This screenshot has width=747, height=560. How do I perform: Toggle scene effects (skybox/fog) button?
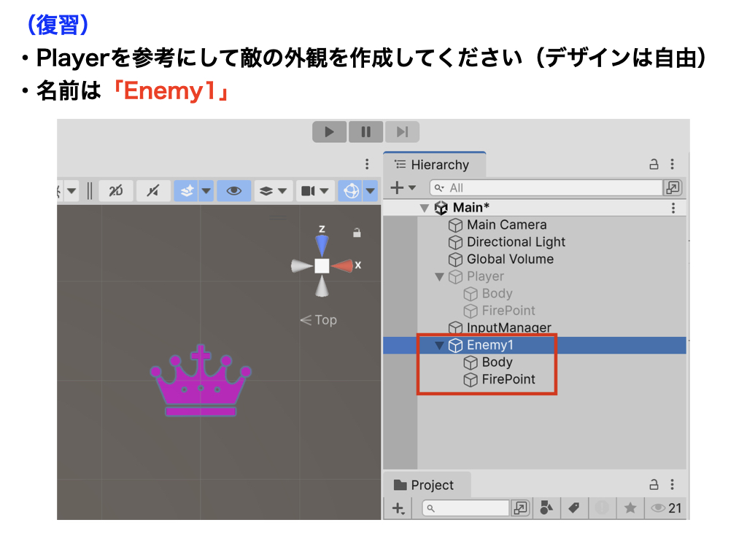click(186, 191)
